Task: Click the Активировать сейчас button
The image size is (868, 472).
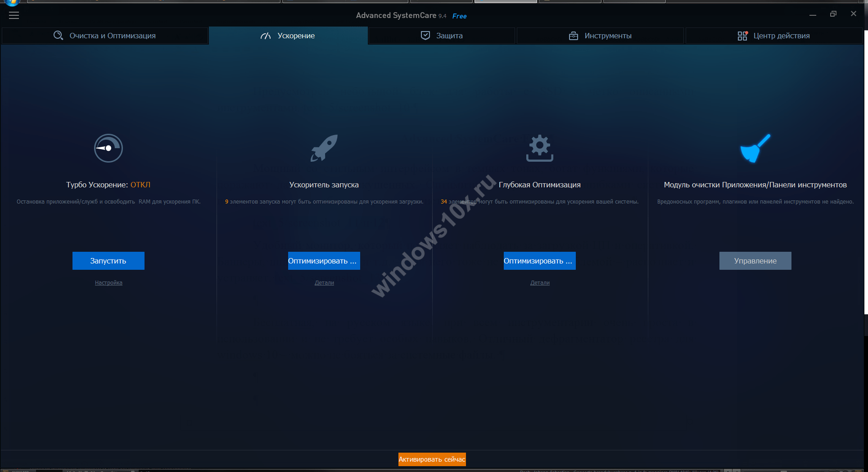Action: [432, 459]
